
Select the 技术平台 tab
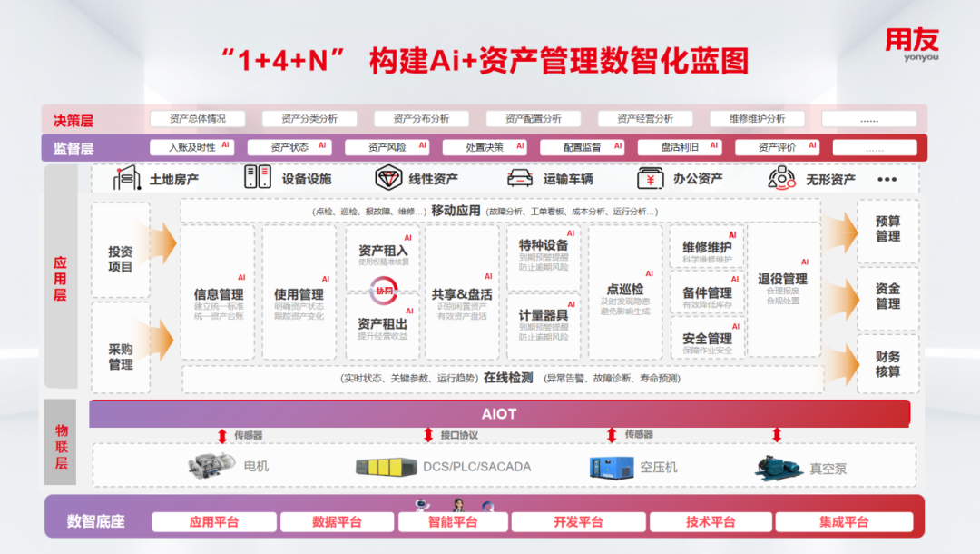[x=710, y=522]
